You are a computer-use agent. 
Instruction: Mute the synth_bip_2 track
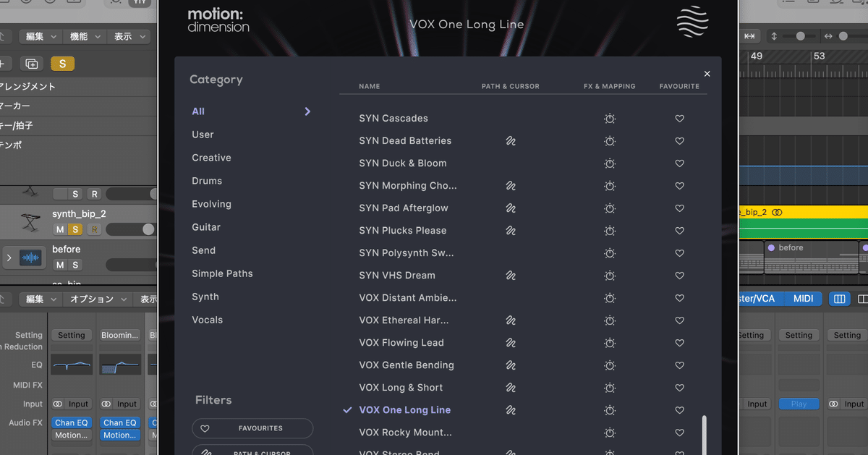(60, 229)
